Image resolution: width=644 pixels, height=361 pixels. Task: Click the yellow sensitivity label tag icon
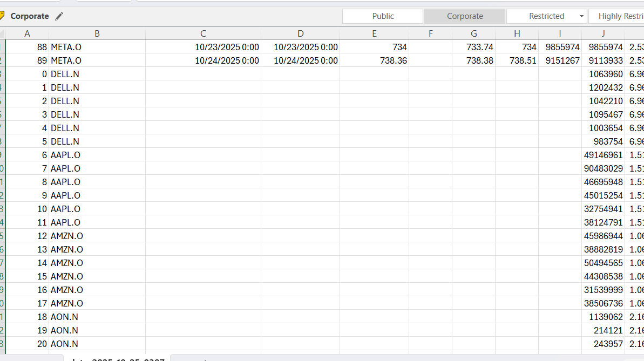[2, 16]
